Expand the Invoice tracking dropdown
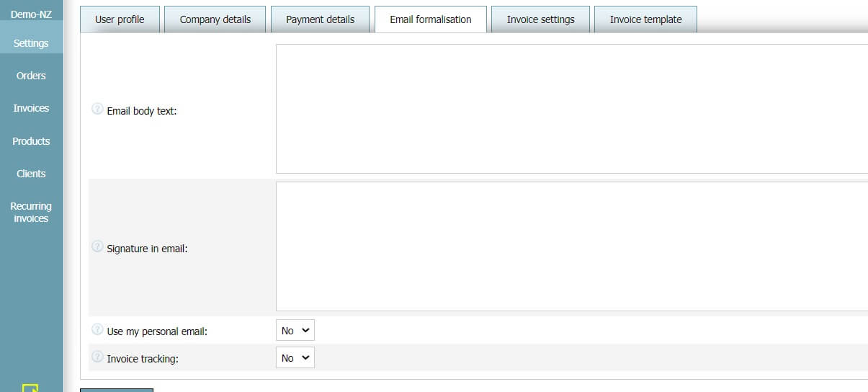The image size is (868, 392). (295, 358)
